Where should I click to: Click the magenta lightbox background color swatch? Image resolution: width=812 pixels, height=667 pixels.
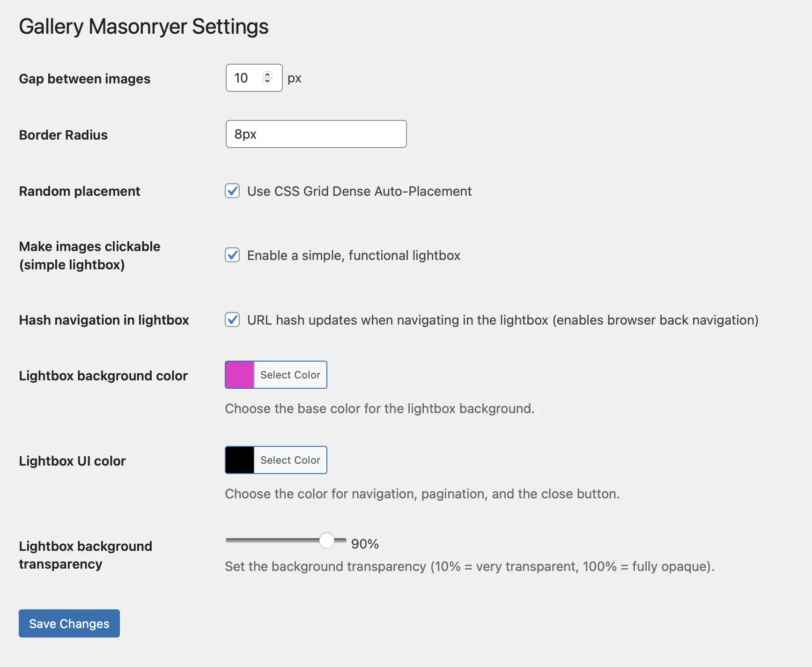pyautogui.click(x=240, y=375)
